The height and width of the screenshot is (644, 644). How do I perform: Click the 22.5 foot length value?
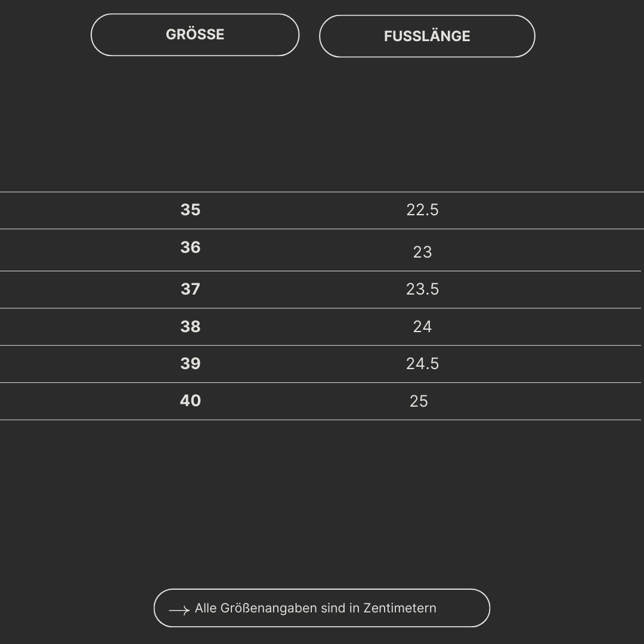(x=422, y=210)
